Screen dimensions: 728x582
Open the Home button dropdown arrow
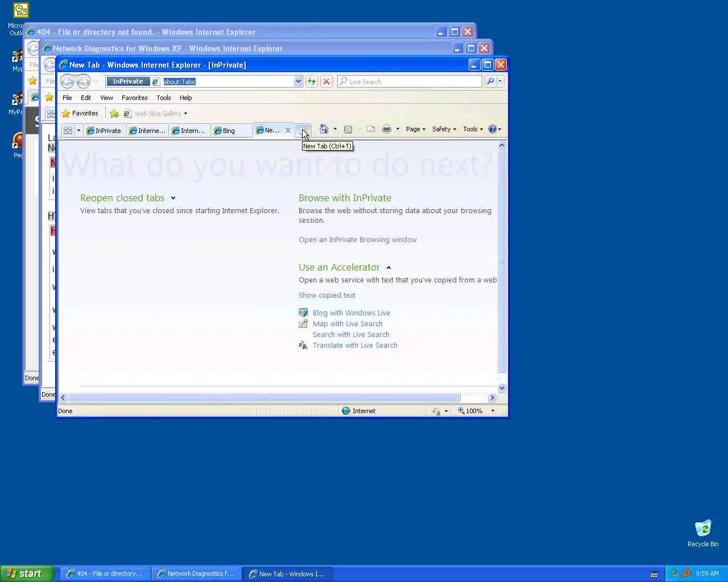pos(335,129)
